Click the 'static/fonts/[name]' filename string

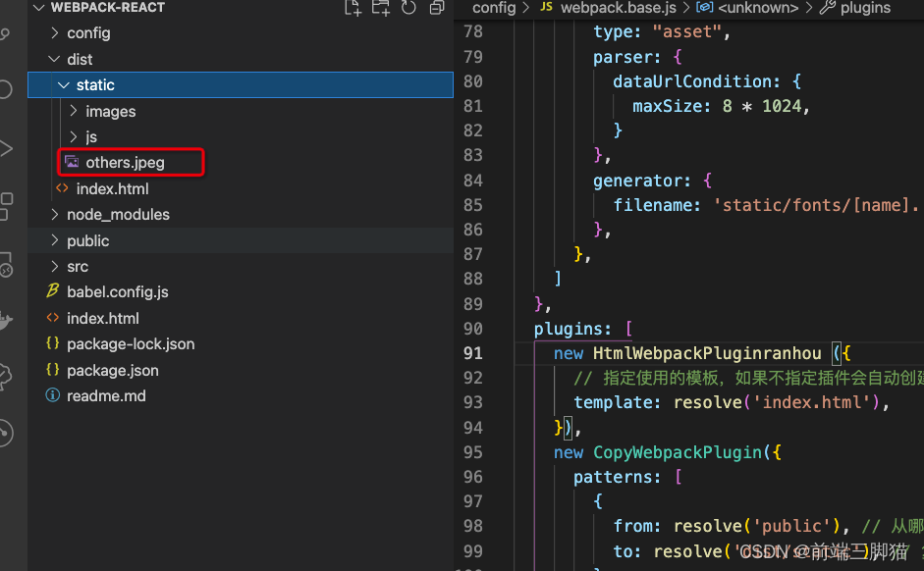point(818,205)
